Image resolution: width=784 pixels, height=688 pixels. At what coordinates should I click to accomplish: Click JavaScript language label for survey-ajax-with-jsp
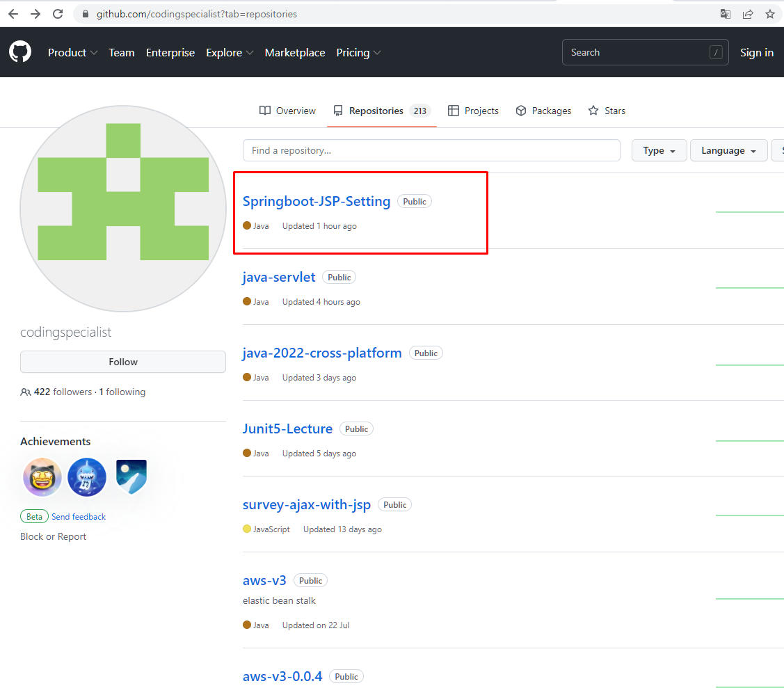point(271,529)
